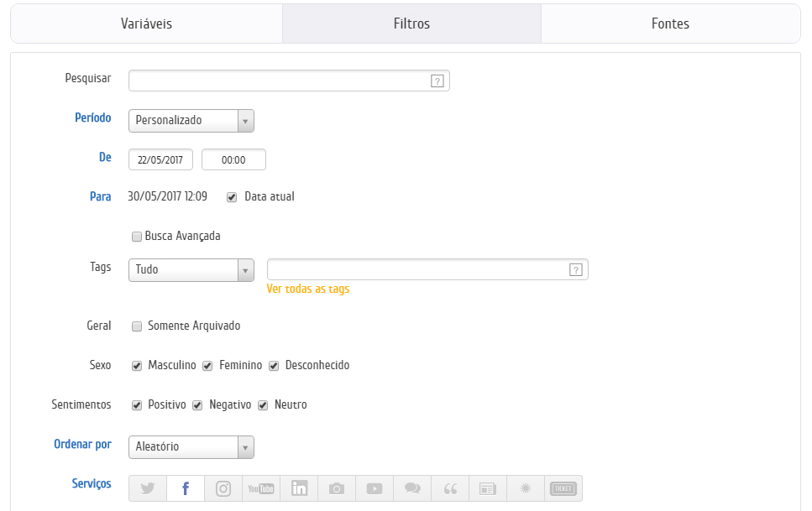Switch to the Variáveis tab
Viewport: 812px width, 511px height.
(x=147, y=23)
